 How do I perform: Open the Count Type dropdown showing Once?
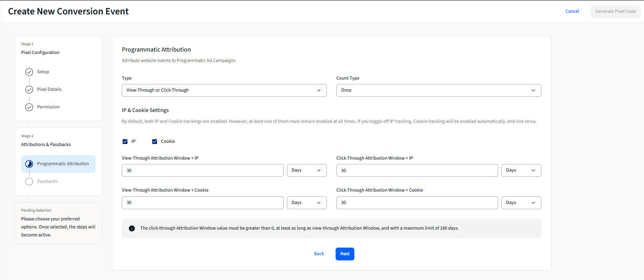click(439, 90)
